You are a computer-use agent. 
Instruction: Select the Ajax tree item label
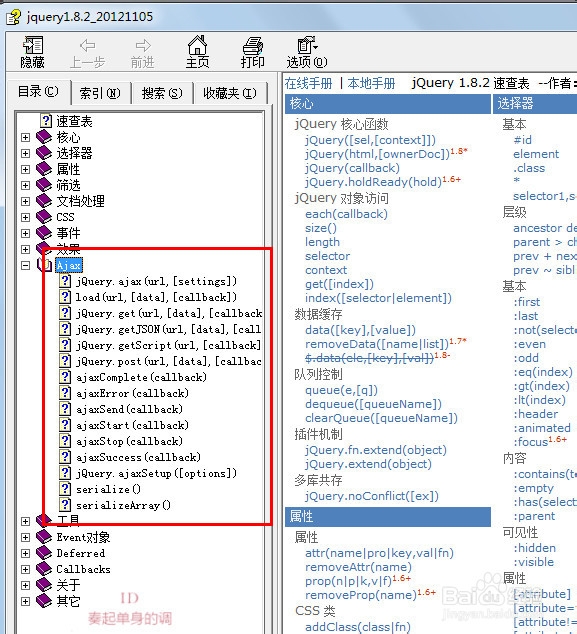(69, 265)
